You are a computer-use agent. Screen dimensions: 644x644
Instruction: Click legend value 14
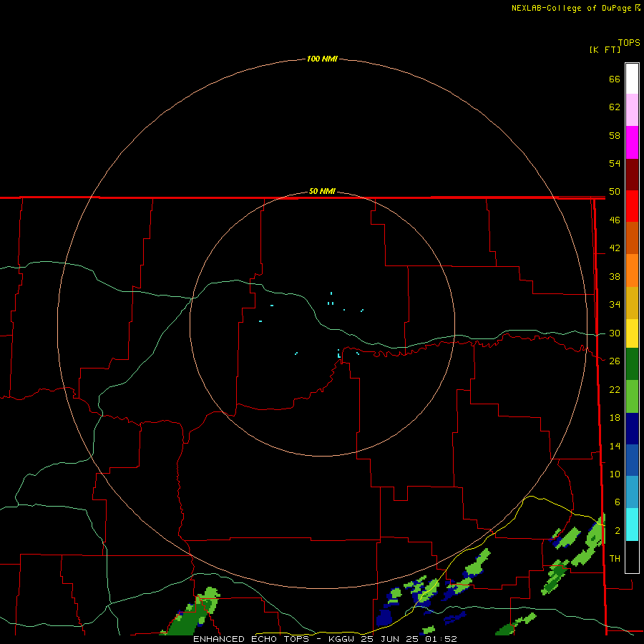(x=615, y=446)
